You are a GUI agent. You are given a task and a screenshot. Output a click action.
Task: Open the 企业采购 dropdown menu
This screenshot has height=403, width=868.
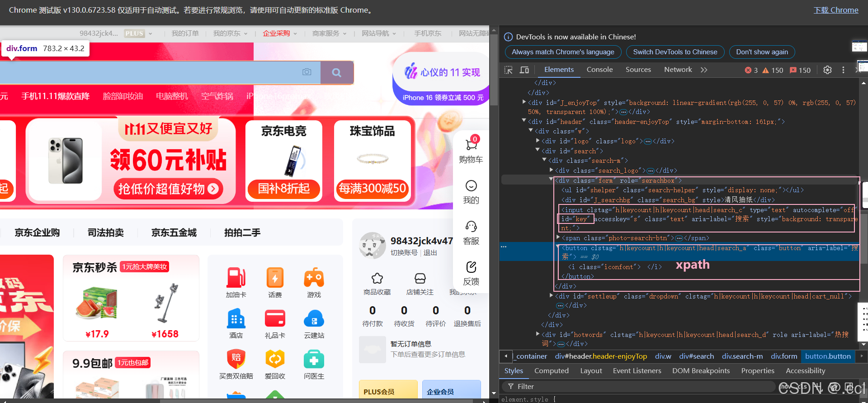(x=280, y=33)
